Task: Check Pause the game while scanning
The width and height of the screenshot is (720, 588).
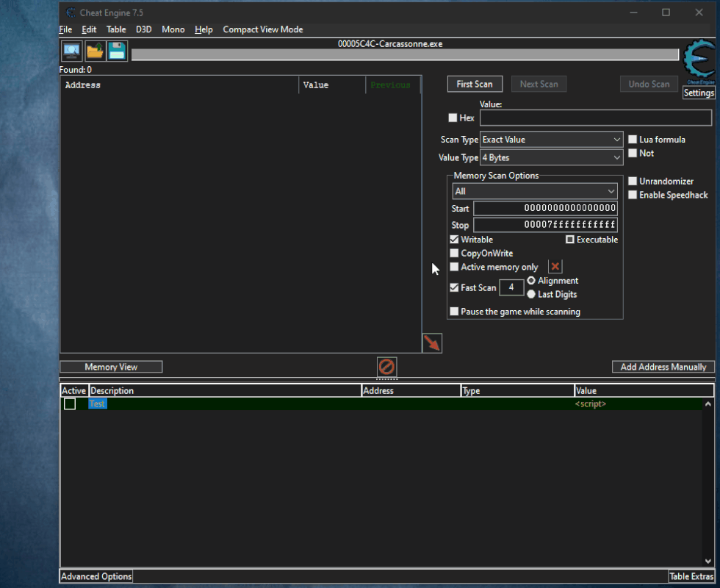Action: click(454, 312)
